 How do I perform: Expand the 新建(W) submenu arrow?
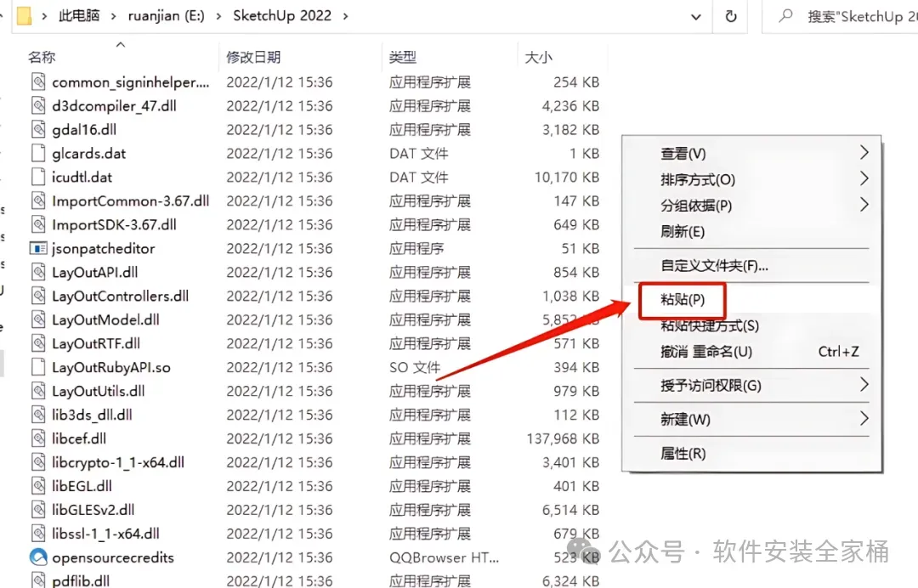[x=864, y=418]
